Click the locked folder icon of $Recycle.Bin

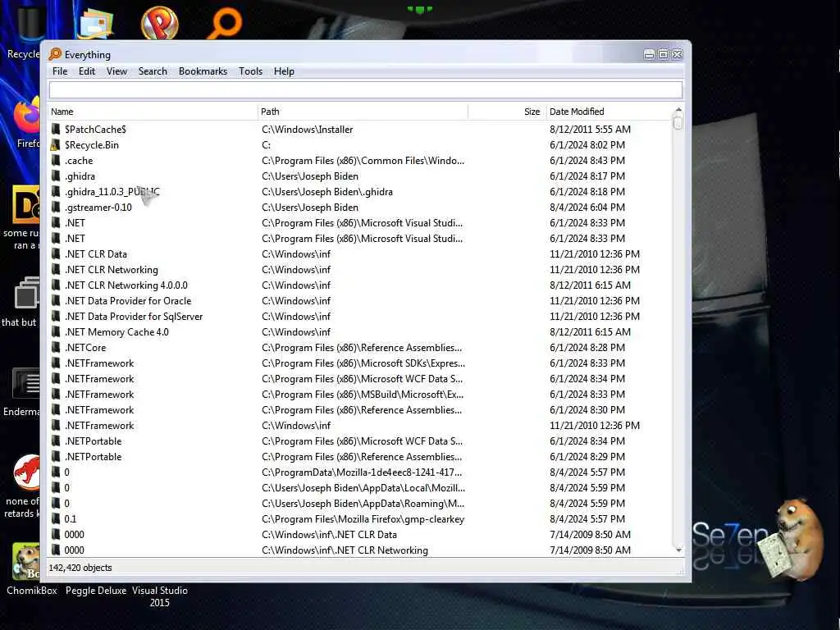56,144
